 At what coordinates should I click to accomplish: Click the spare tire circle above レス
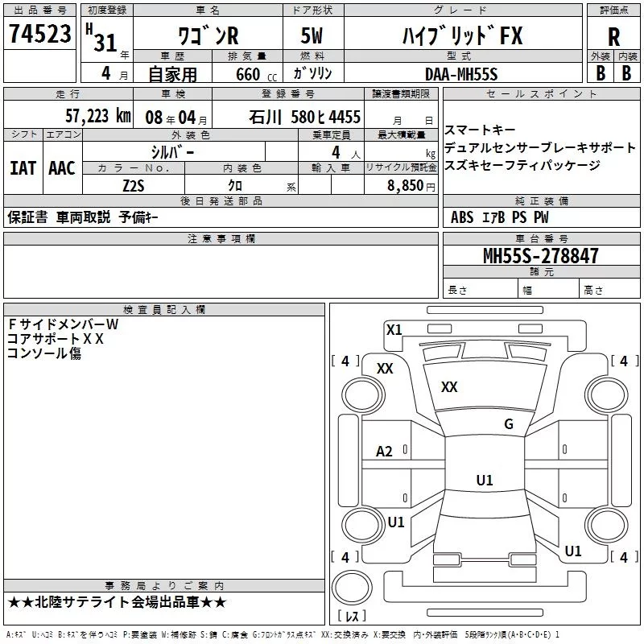[352, 588]
